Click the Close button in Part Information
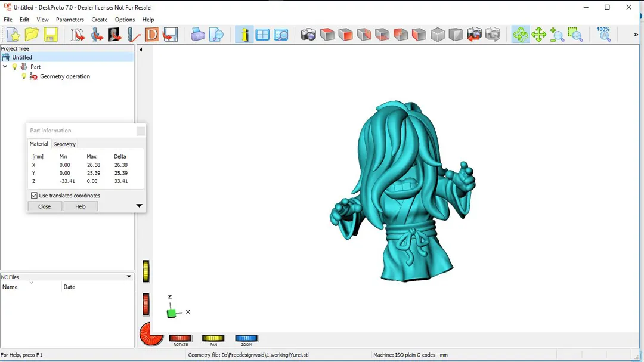644x362 pixels. point(44,206)
